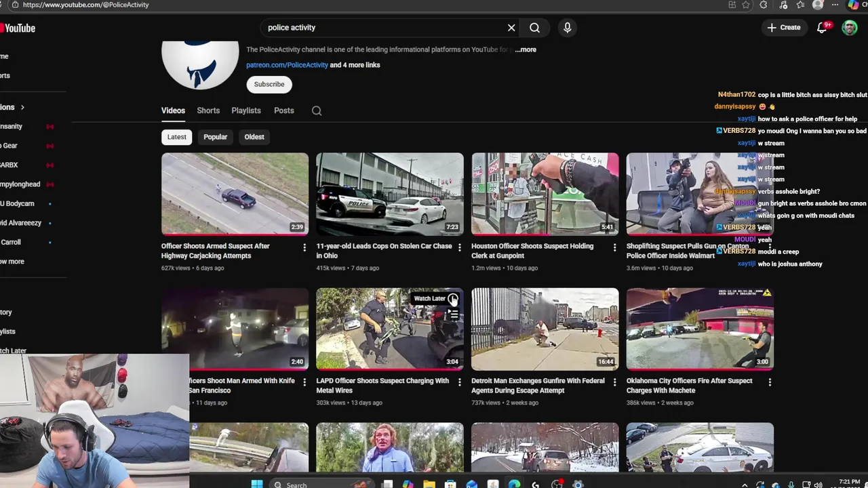Open the Shorts sidebar item
Screen dimensions: 868x488
point(5,76)
